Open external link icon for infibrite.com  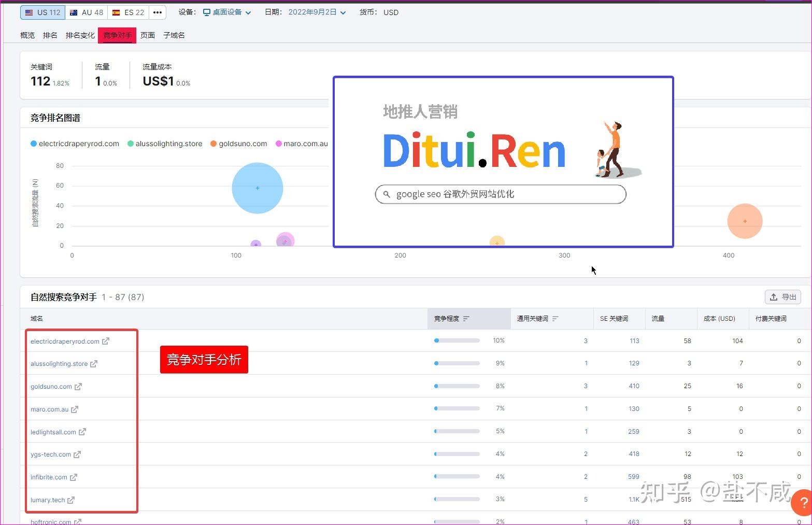click(74, 477)
